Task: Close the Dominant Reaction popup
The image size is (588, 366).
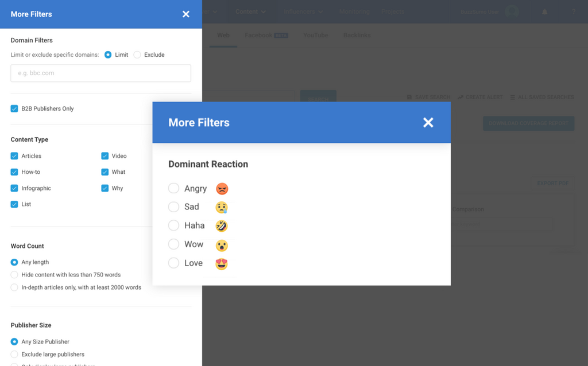Action: coord(428,122)
